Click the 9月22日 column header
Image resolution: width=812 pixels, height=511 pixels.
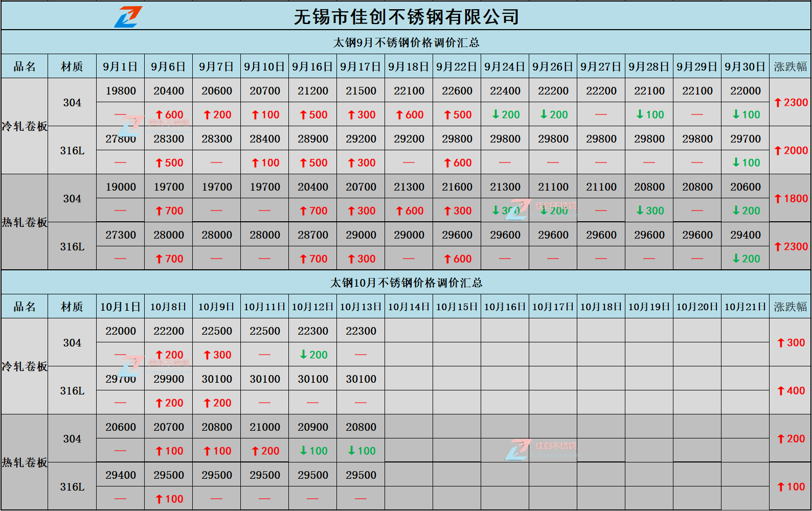[457, 66]
